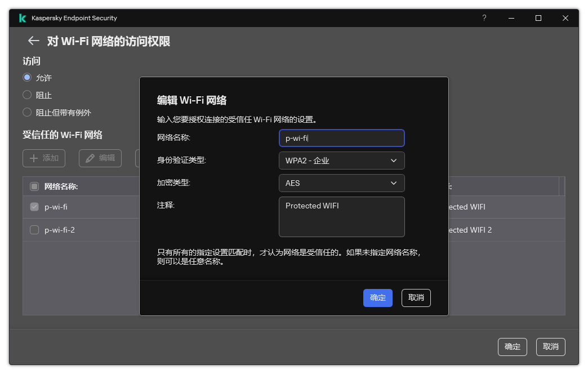
Task: Toggle the select-all checkbox in table header
Action: (x=34, y=186)
